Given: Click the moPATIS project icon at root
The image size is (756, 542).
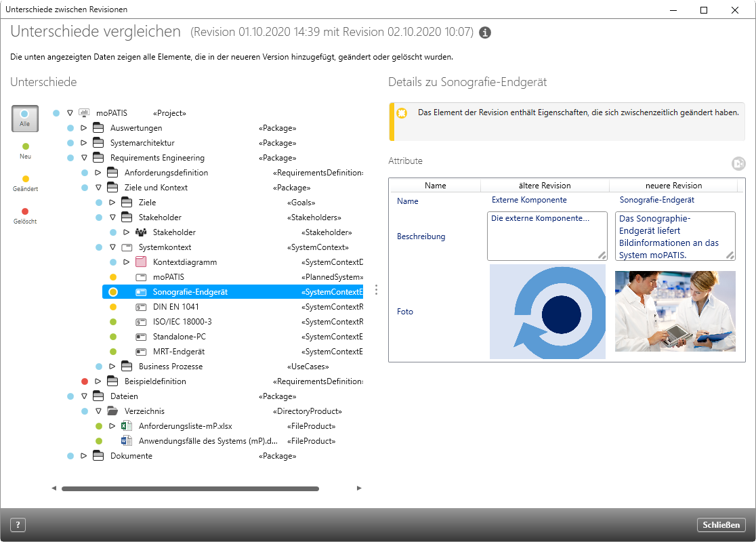Looking at the screenshot, I should (x=85, y=113).
